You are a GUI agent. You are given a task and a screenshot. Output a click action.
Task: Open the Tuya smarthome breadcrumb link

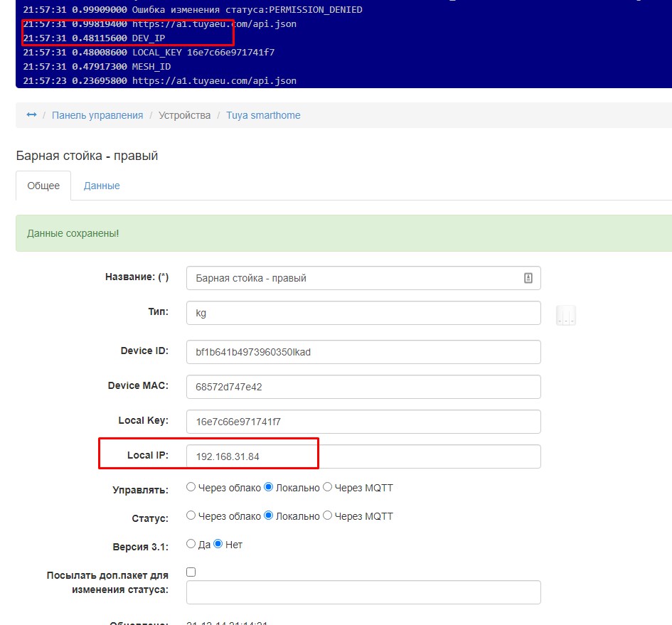(263, 114)
